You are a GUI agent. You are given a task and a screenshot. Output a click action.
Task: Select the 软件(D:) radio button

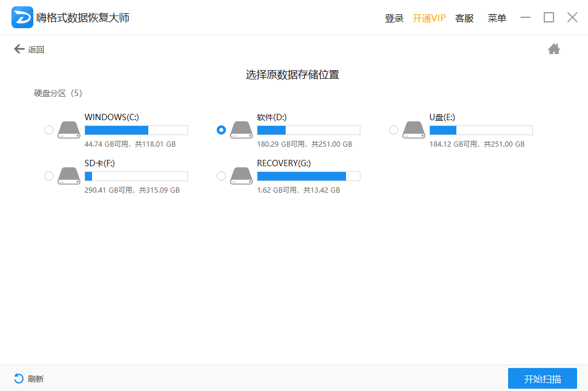[221, 130]
